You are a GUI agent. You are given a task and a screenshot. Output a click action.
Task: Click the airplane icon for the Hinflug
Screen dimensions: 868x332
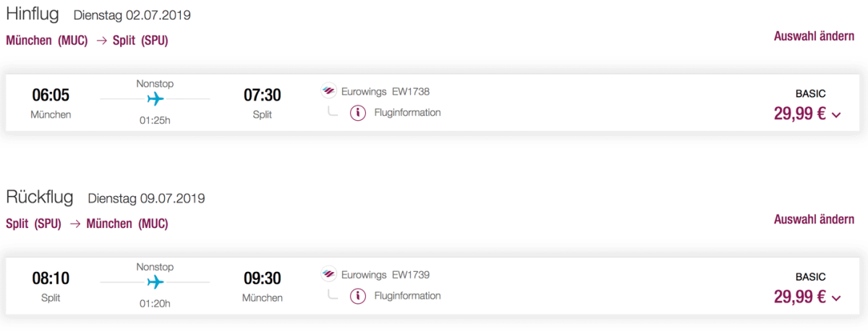(x=155, y=98)
